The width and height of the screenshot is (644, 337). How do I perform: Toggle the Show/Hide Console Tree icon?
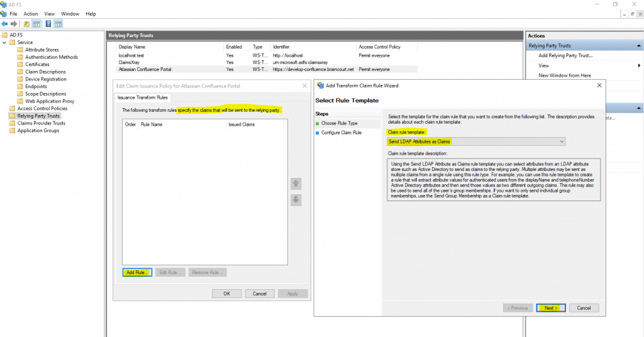coord(36,24)
